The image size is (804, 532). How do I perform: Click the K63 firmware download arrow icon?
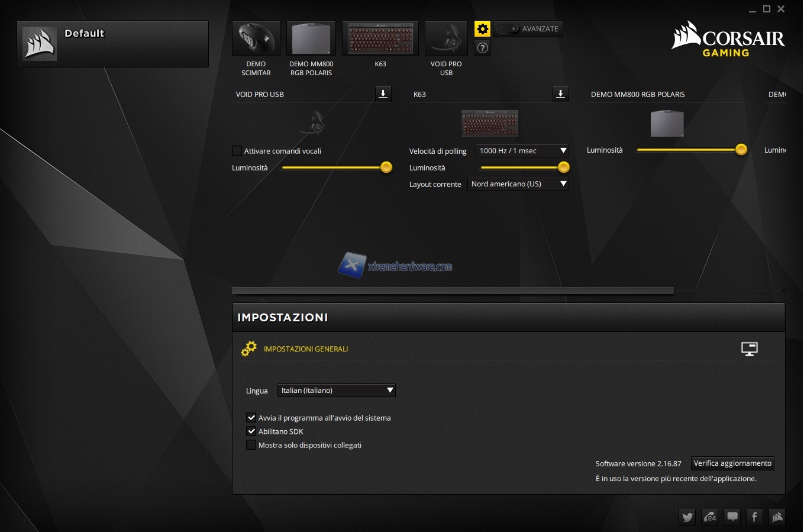click(560, 93)
